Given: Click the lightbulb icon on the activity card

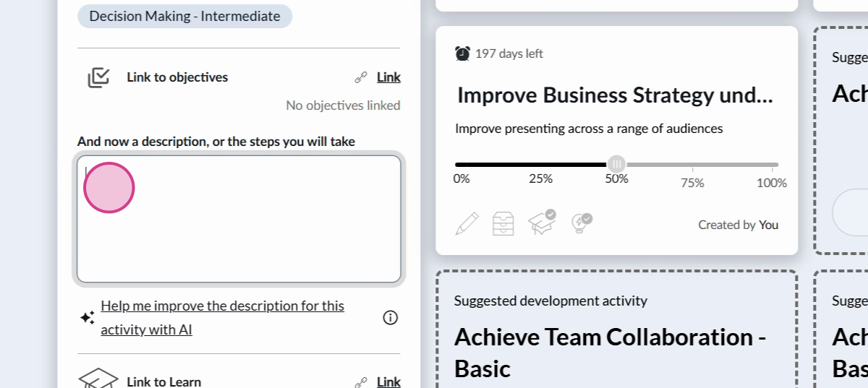Looking at the screenshot, I should [x=580, y=223].
